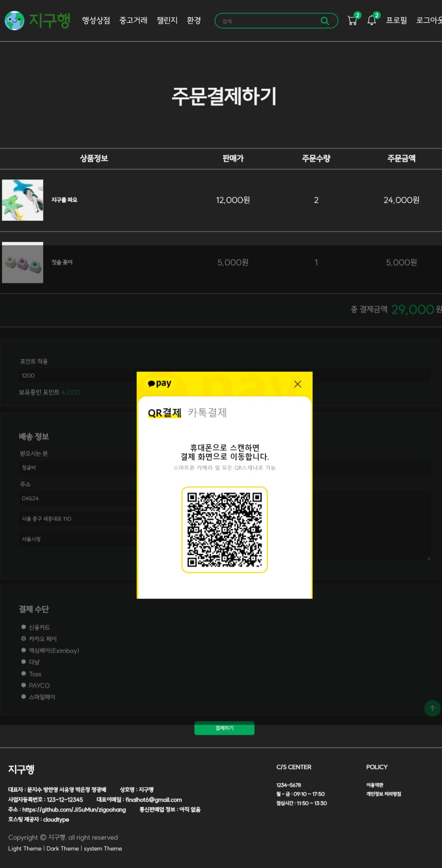Screen dimensions: 442x868
Task: Open the notification bell icon
Action: coord(372,21)
